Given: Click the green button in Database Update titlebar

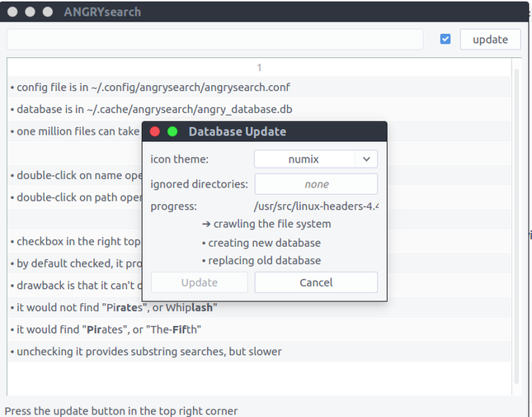Looking at the screenshot, I should coord(172,131).
